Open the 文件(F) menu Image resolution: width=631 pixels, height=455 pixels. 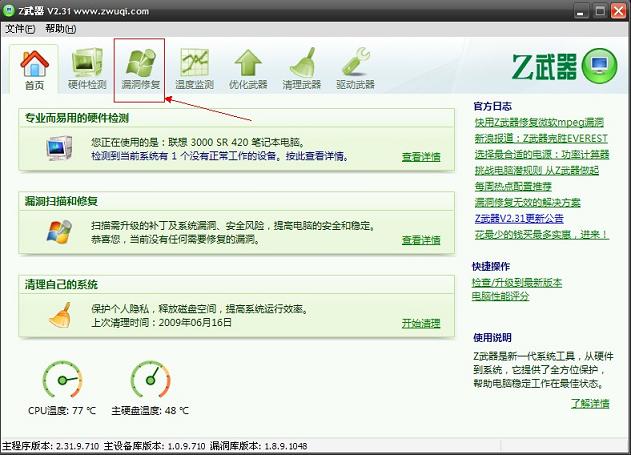[x=20, y=29]
